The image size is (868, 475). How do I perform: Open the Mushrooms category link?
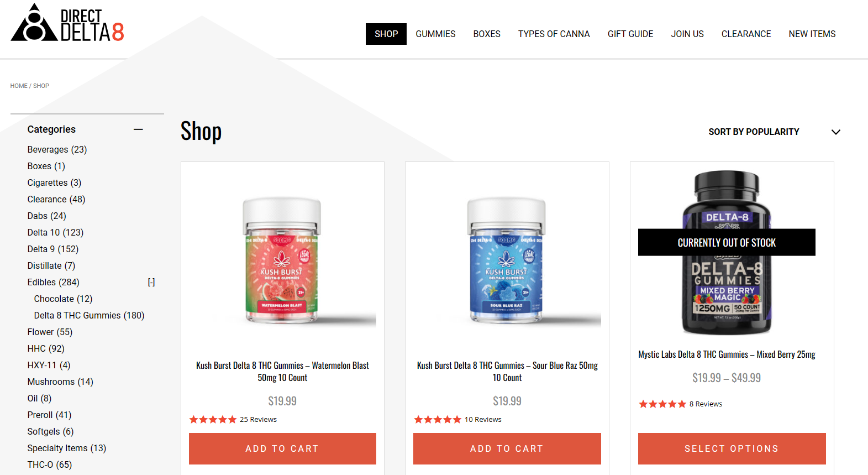[x=60, y=382]
